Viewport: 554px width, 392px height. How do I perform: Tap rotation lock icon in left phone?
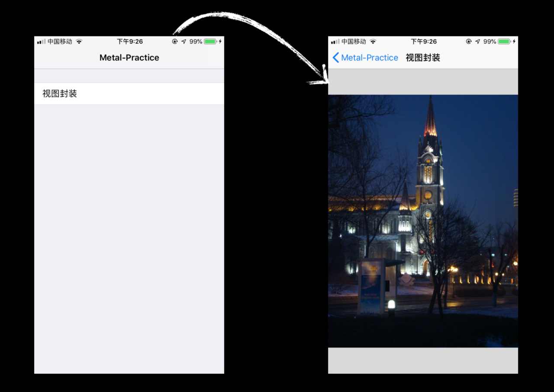[175, 42]
